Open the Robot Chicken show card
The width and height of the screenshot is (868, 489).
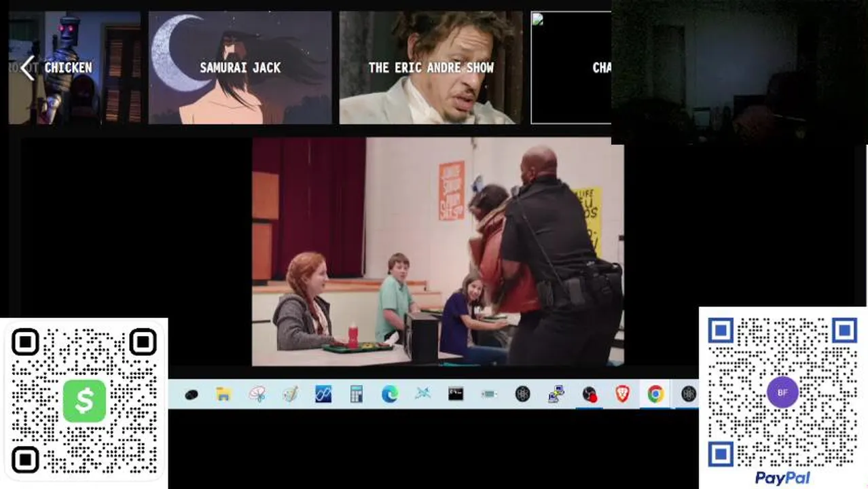[x=75, y=67]
